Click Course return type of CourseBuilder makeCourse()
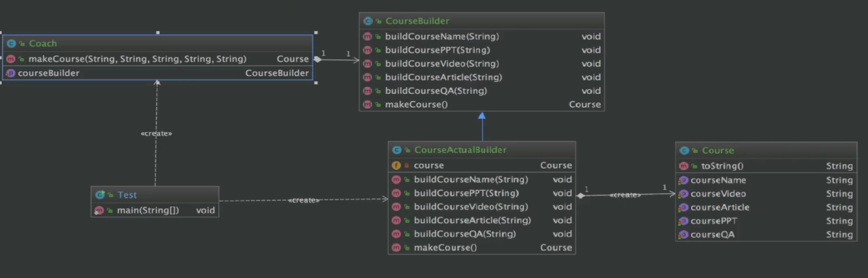The width and height of the screenshot is (868, 278). click(x=585, y=104)
